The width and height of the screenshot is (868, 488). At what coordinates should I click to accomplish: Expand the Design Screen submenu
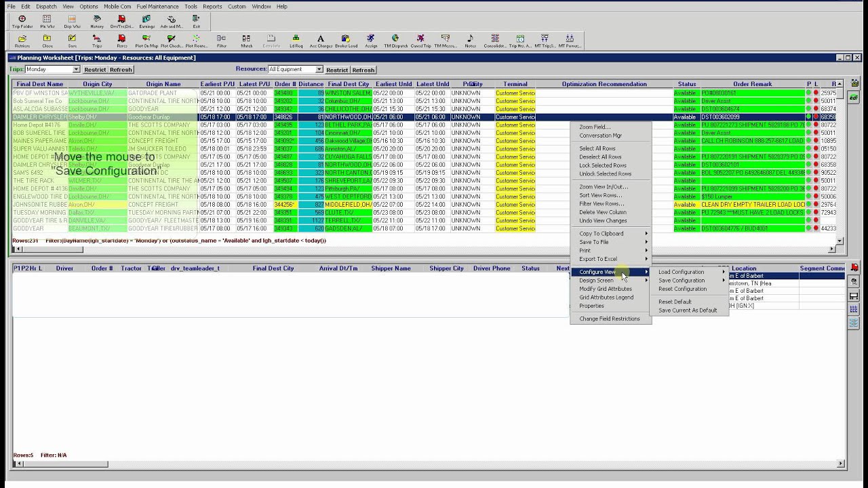(611, 281)
